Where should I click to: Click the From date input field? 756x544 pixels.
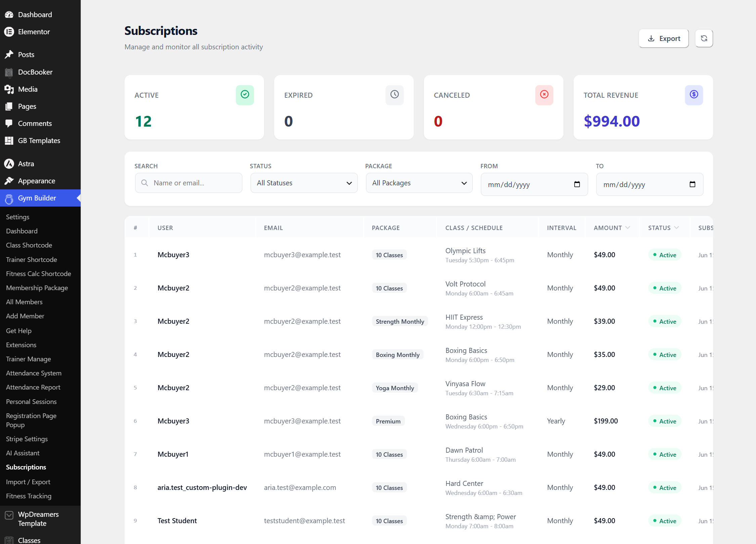click(534, 184)
